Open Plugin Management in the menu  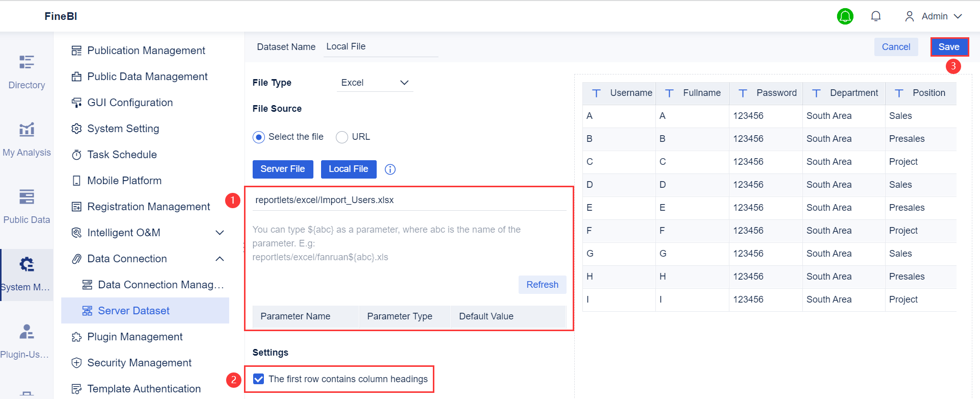135,337
